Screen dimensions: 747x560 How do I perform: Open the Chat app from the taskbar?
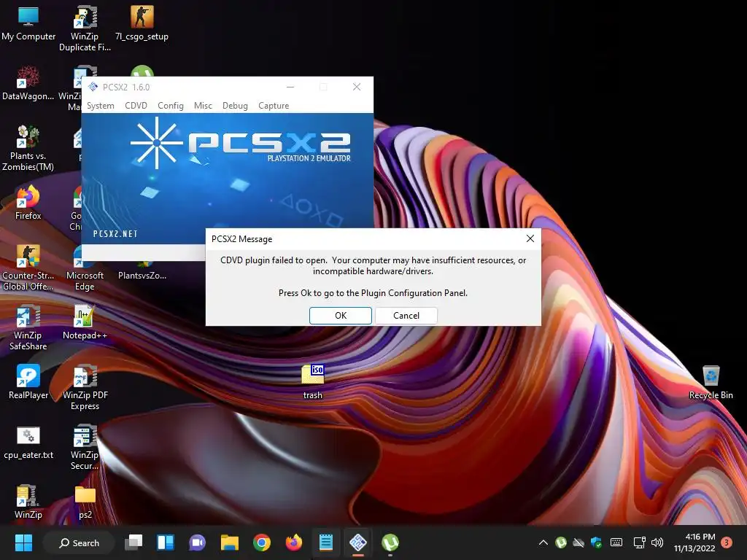pyautogui.click(x=197, y=542)
